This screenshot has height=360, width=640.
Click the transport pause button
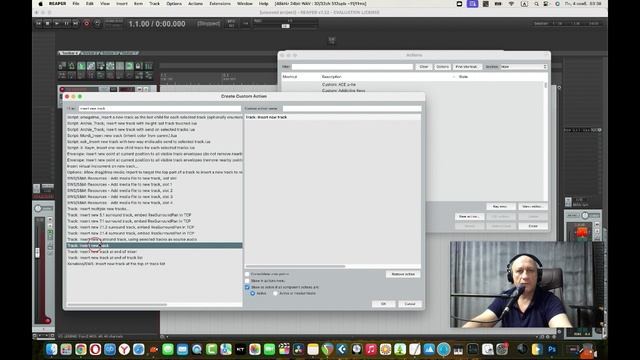(67, 24)
